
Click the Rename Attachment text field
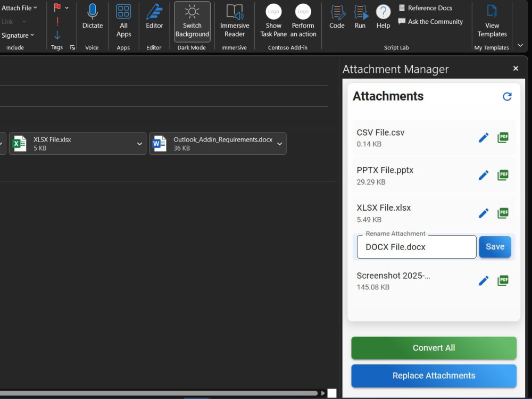coord(417,247)
